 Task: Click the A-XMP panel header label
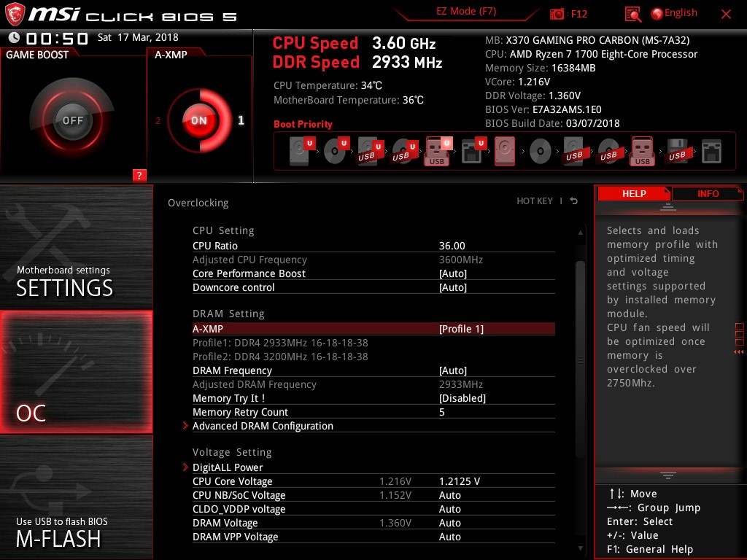point(171,55)
